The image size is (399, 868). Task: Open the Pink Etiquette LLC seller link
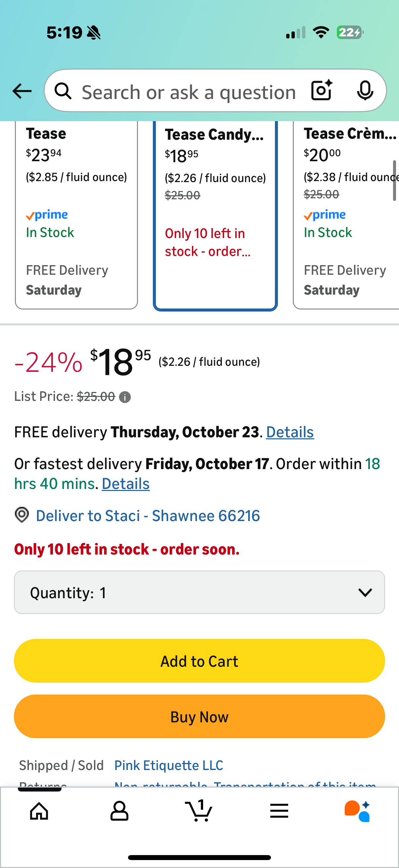169,765
